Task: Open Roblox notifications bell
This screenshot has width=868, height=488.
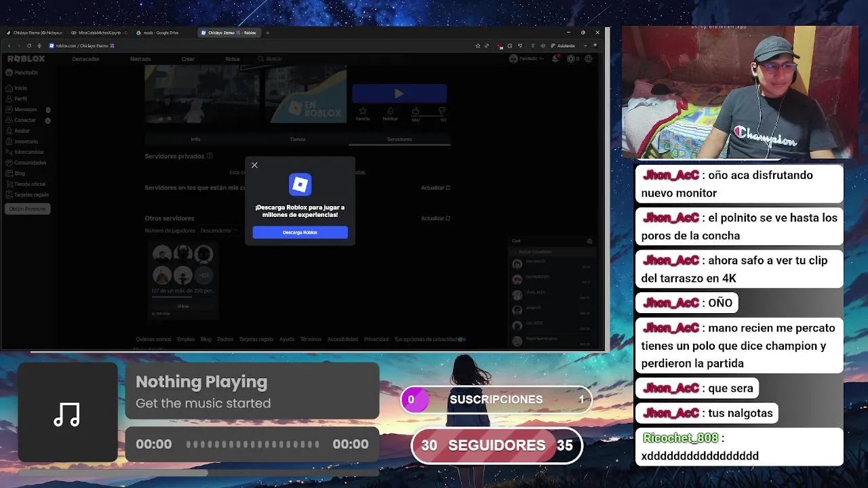Action: [555, 59]
